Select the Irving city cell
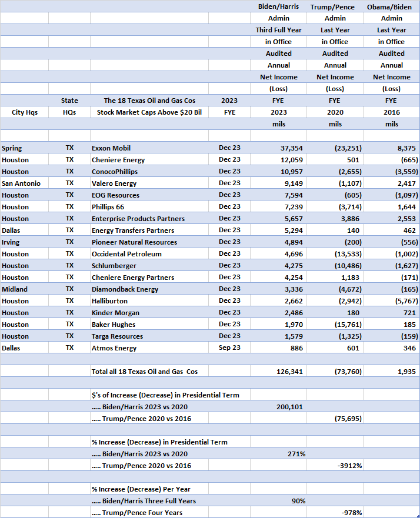 [25, 242]
